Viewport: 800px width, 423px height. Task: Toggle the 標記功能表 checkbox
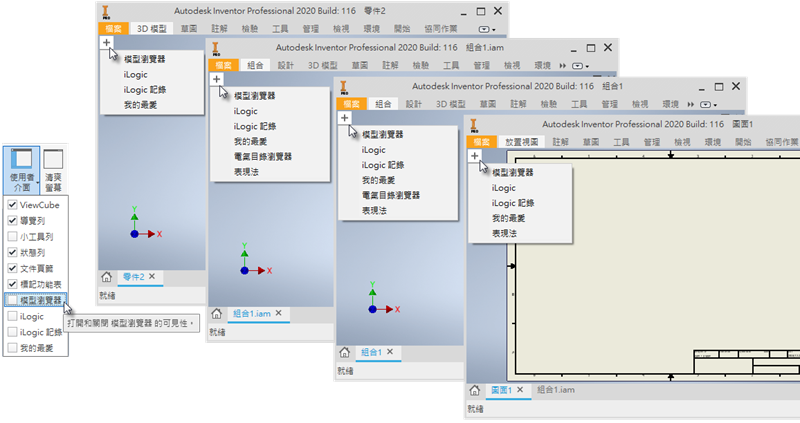[12, 284]
